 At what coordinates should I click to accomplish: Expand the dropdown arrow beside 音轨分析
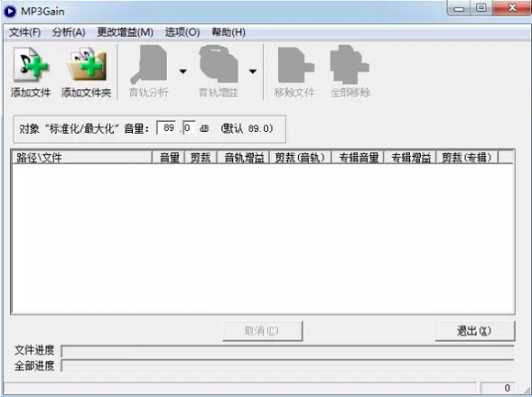183,72
